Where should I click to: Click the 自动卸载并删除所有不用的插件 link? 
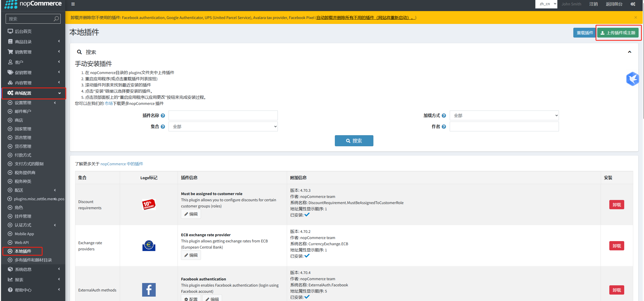(366, 17)
